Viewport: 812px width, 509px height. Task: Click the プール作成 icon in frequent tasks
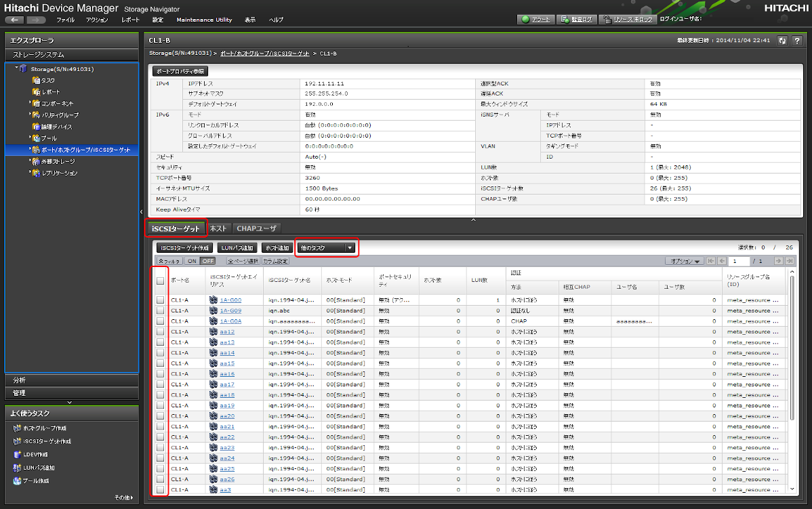[x=17, y=481]
